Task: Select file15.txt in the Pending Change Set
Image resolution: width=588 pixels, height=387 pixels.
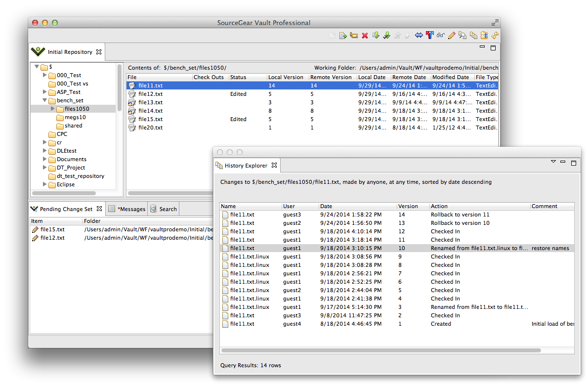Action: (52, 229)
